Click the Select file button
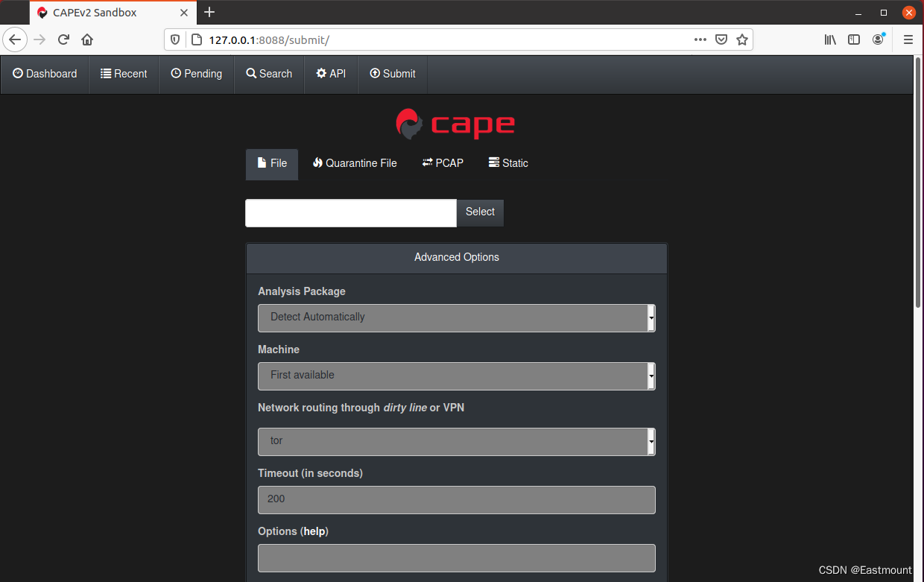 [x=480, y=212]
